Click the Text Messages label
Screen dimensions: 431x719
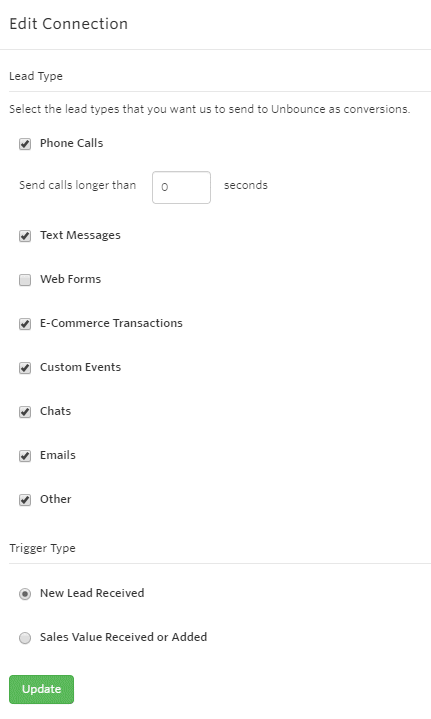[x=80, y=235]
